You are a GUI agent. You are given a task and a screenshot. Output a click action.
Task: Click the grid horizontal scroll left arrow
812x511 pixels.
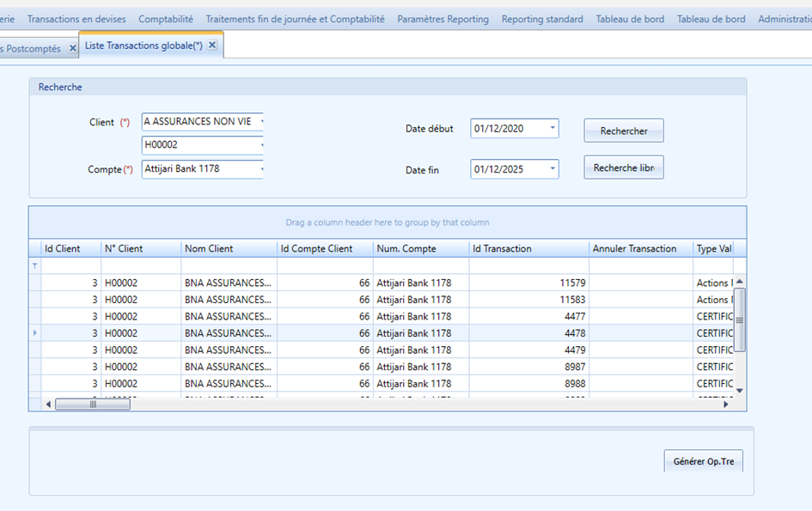tap(48, 405)
